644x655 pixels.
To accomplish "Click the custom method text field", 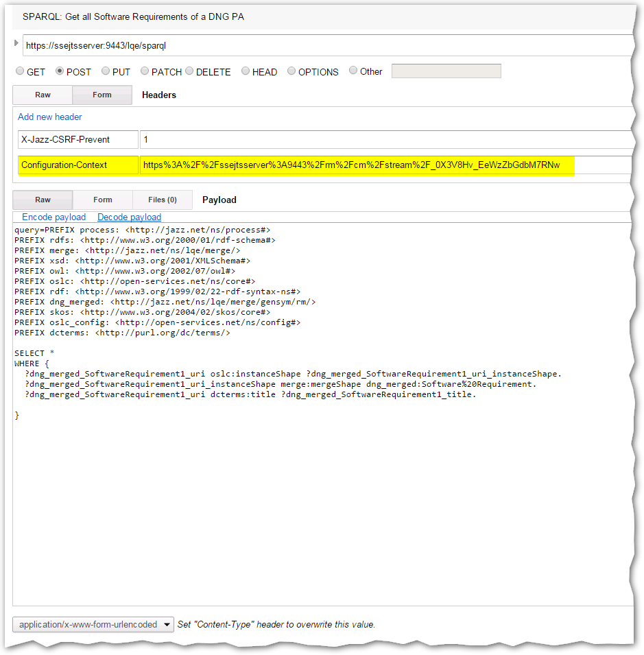I will click(x=446, y=71).
